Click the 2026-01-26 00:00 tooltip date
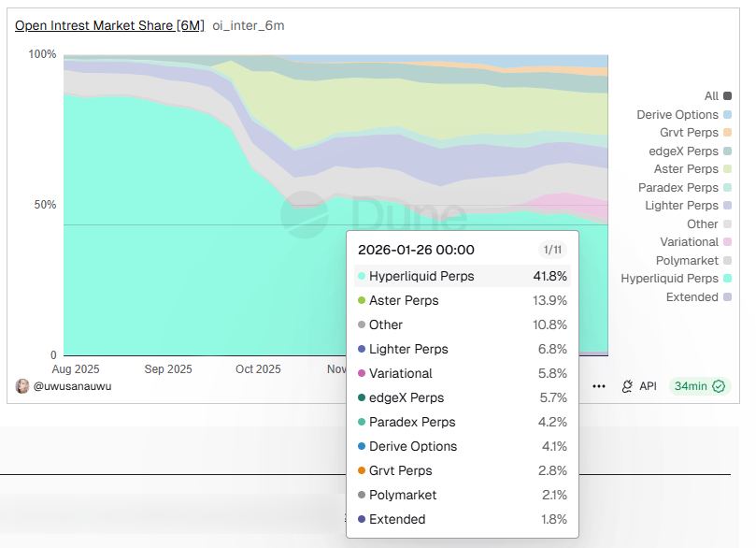The height and width of the screenshot is (548, 756). point(416,250)
